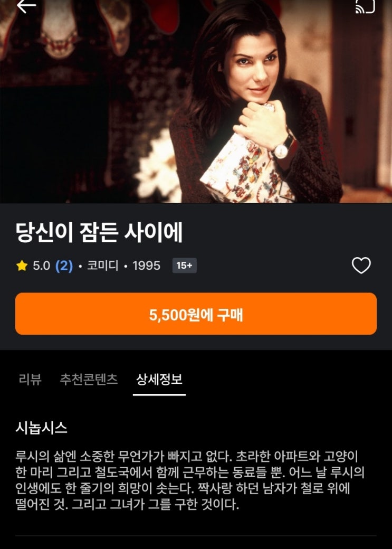Select the 코미디 genre label
The image size is (392, 549).
tap(103, 266)
